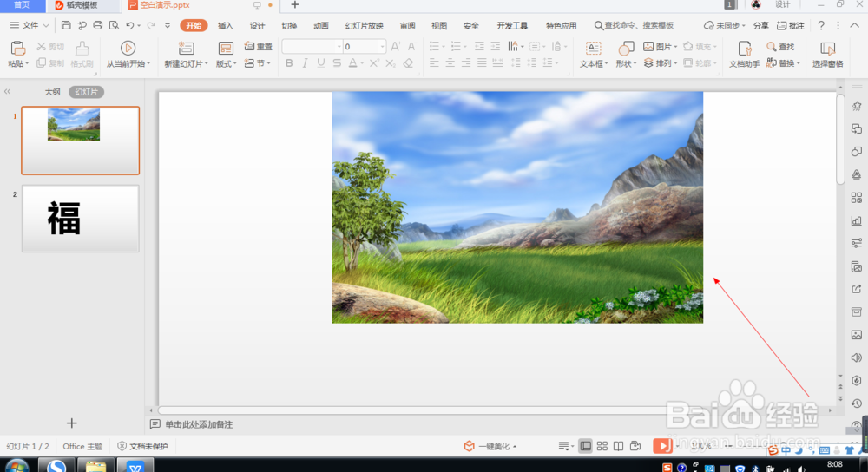Toggle normal view button in status bar

[x=585, y=446]
